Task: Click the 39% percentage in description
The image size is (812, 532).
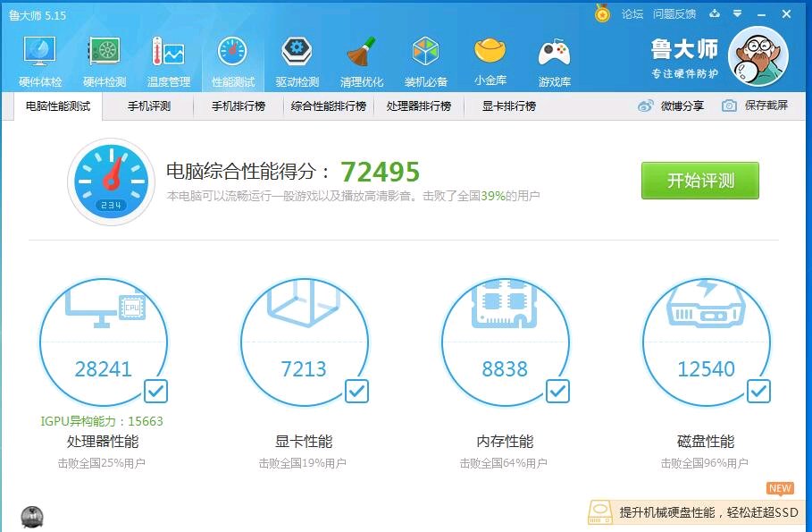Action: pyautogui.click(x=493, y=196)
